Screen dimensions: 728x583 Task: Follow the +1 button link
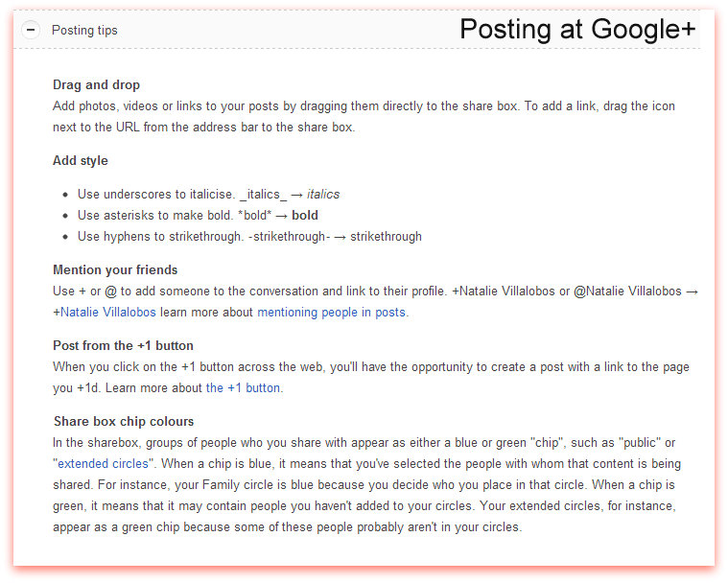[243, 388]
